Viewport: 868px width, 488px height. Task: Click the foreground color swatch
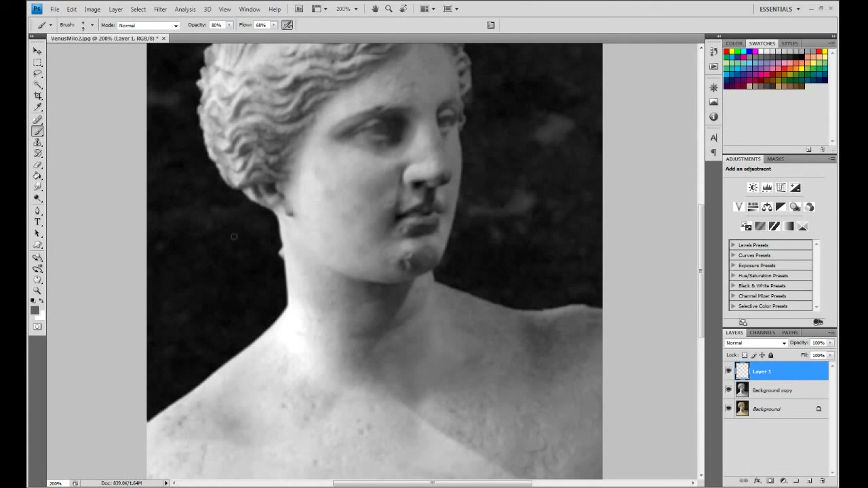click(35, 310)
